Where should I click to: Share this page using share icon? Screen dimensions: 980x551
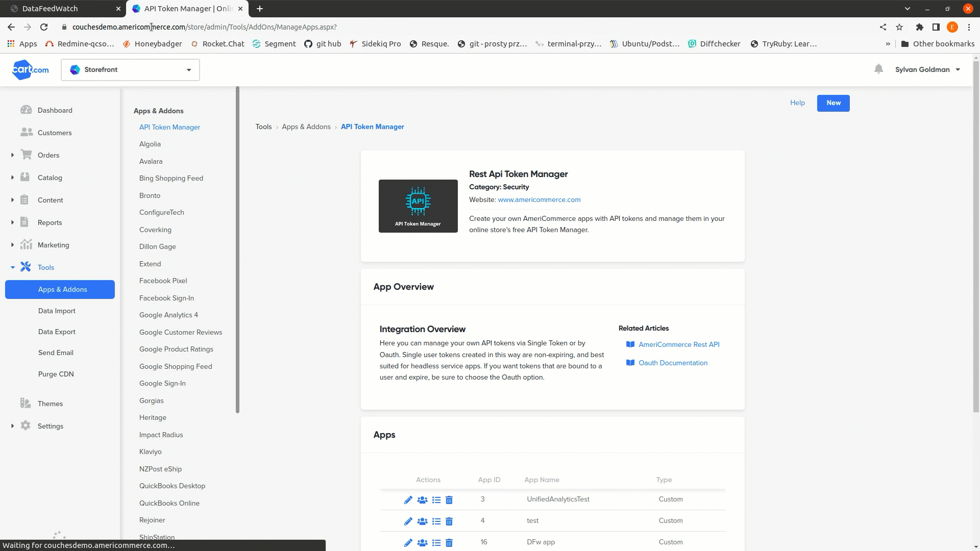[x=883, y=27]
